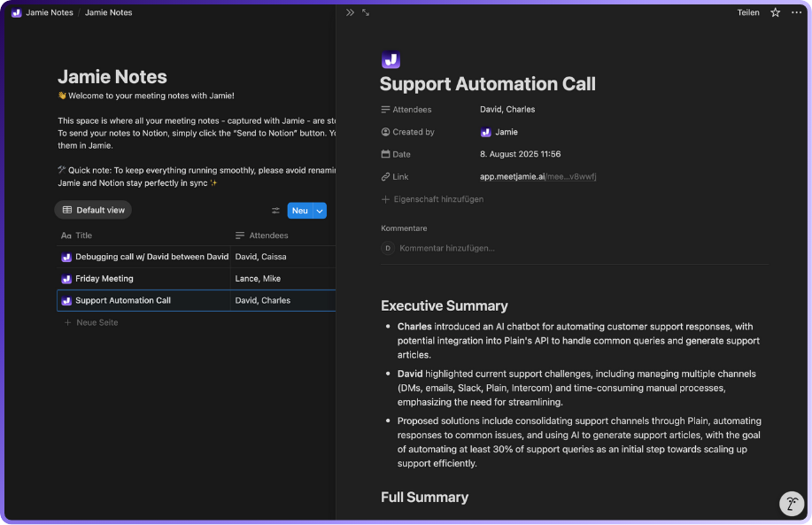
Task: Open the Notion AI assistant round button
Action: [792, 503]
